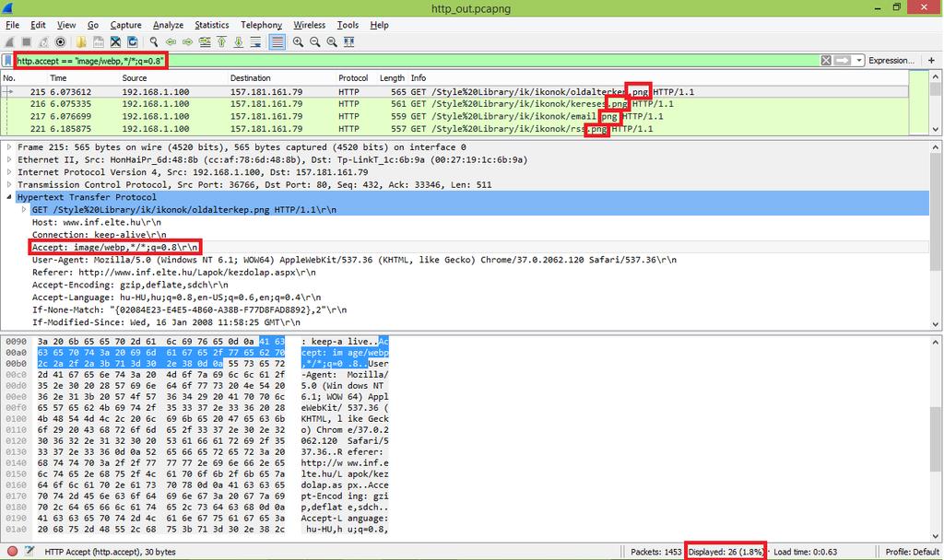Select the Referer header line

(x=174, y=273)
